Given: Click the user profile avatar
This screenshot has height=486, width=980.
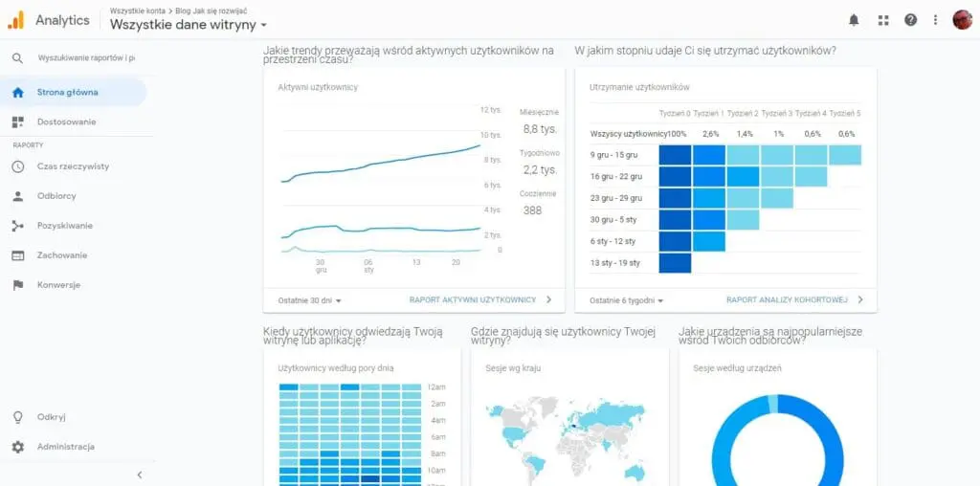Looking at the screenshot, I should [963, 20].
